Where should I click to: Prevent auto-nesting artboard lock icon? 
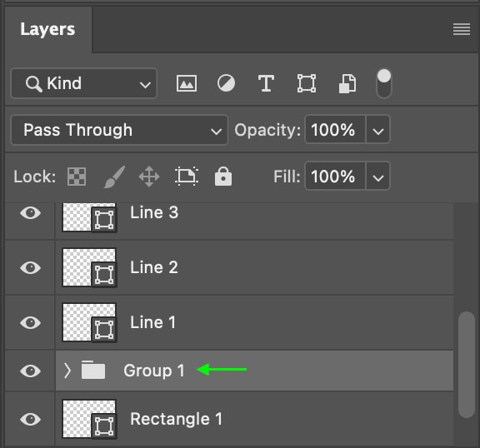click(x=187, y=177)
